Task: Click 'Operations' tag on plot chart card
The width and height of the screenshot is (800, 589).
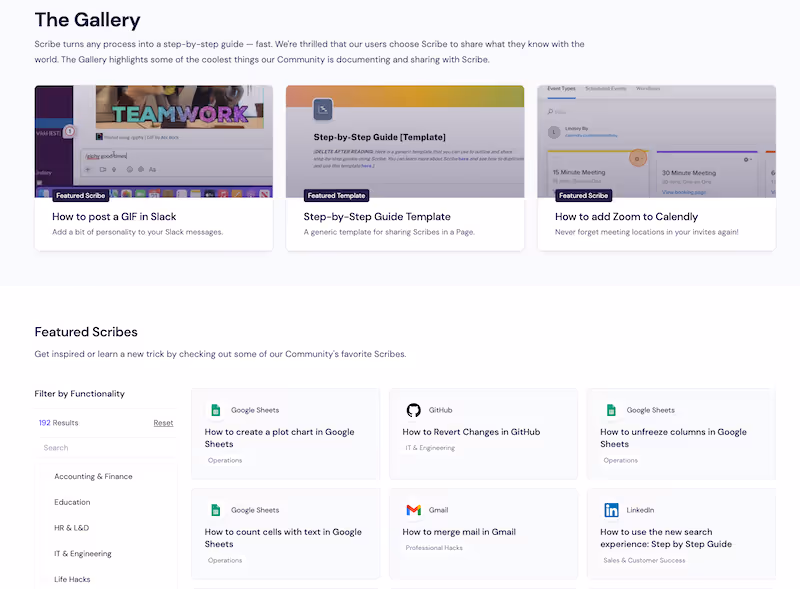Action: 225,460
